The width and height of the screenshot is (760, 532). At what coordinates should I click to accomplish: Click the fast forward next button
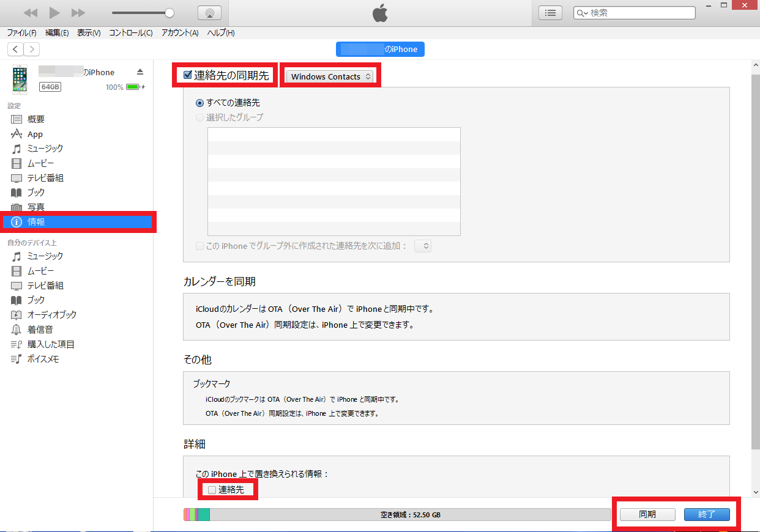(x=78, y=13)
